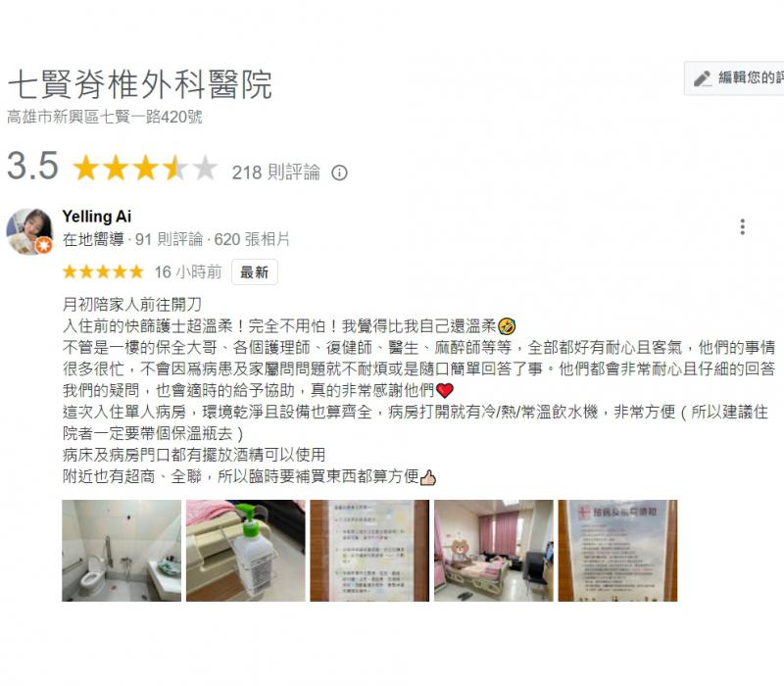Image resolution: width=784 pixels, height=686 pixels.
Task: Click the pencil edit review icon
Action: [x=703, y=78]
